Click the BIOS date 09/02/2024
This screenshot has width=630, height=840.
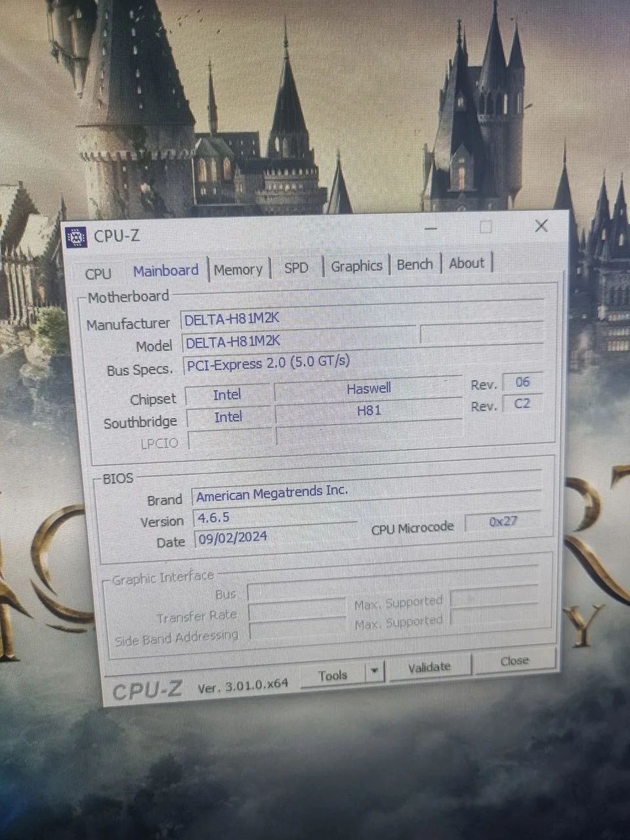(276, 536)
